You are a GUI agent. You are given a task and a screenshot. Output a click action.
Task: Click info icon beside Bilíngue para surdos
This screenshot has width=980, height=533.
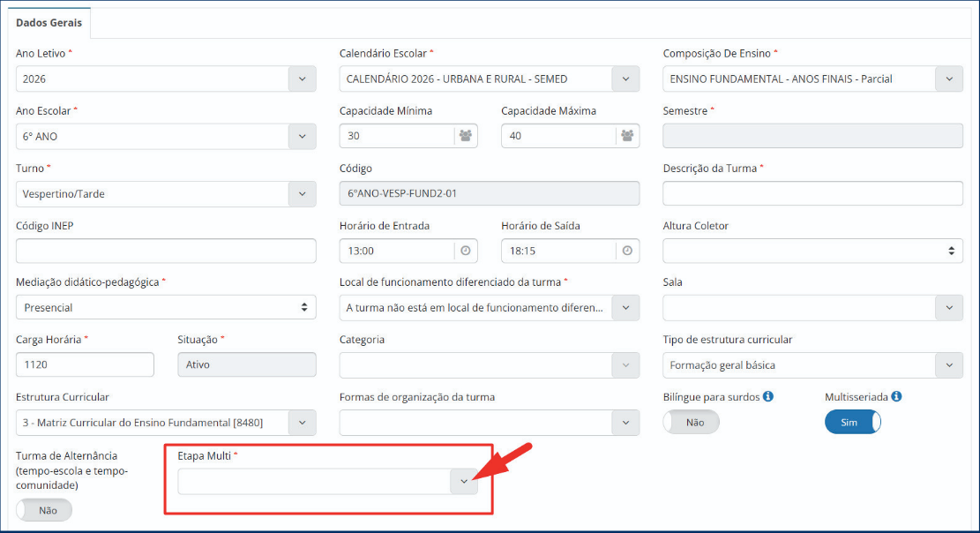(x=768, y=397)
